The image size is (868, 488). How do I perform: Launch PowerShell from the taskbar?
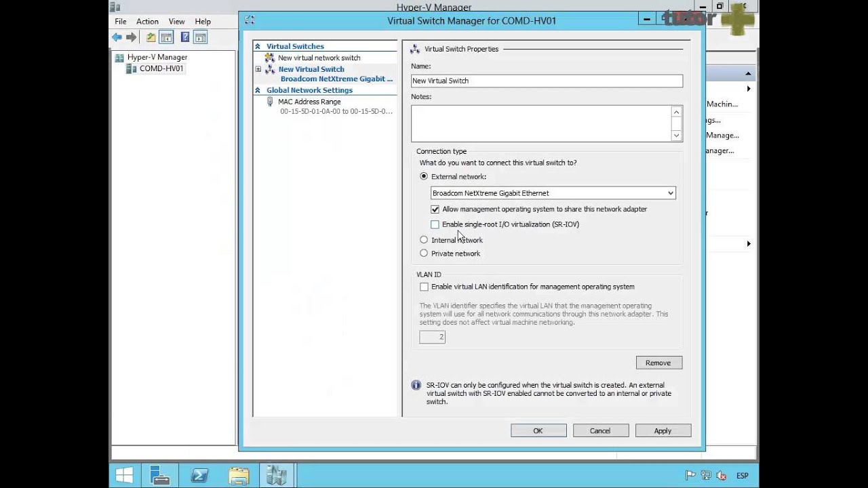pyautogui.click(x=199, y=475)
